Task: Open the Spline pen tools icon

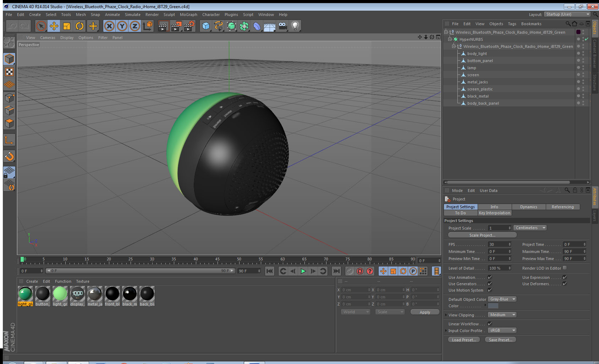Action: (219, 26)
